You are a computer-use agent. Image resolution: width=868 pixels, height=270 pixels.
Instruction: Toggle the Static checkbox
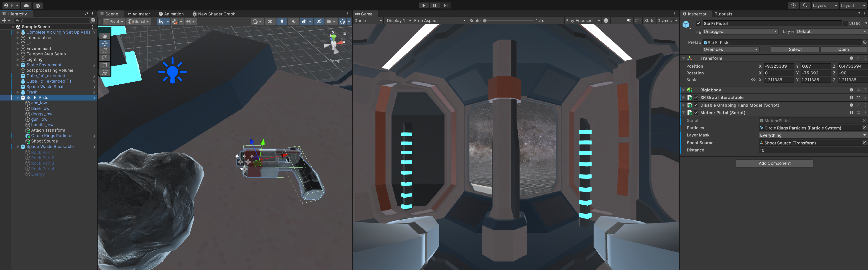(x=845, y=23)
